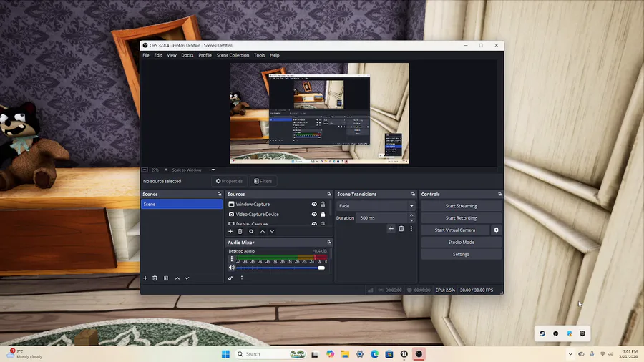Hide the Window Capture source
Screen dimensions: 644x362
click(314, 204)
